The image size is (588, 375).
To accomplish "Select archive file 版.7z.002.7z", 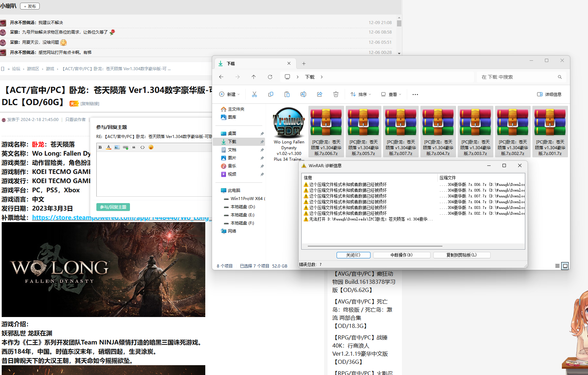I will tap(513, 132).
